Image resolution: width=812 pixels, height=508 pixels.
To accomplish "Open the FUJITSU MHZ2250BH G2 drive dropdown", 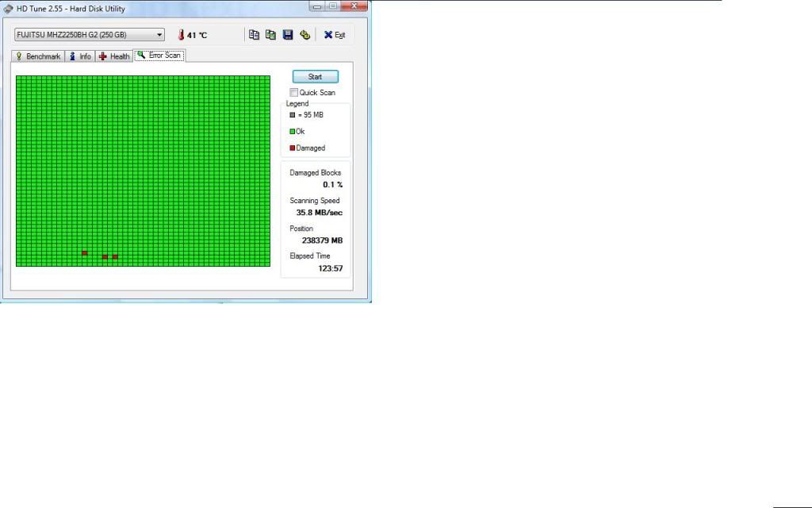I will click(x=90, y=35).
